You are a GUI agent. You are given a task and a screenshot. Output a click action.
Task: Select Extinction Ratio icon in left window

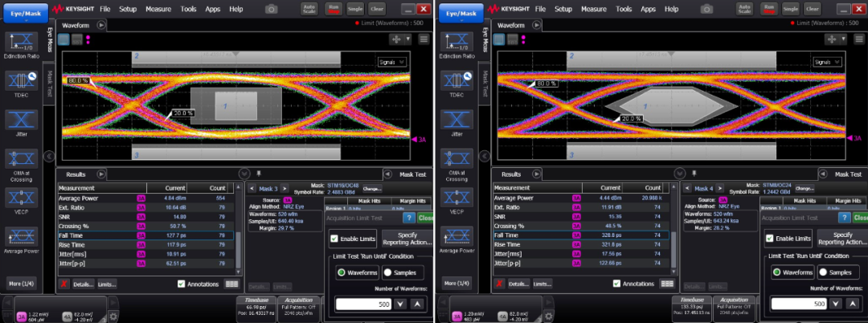pos(21,42)
